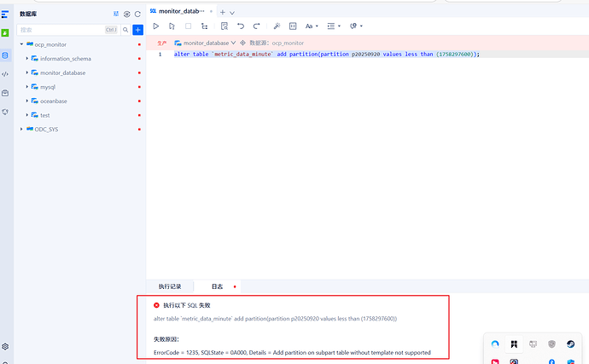Run the SQL with the execute button

coord(155,26)
